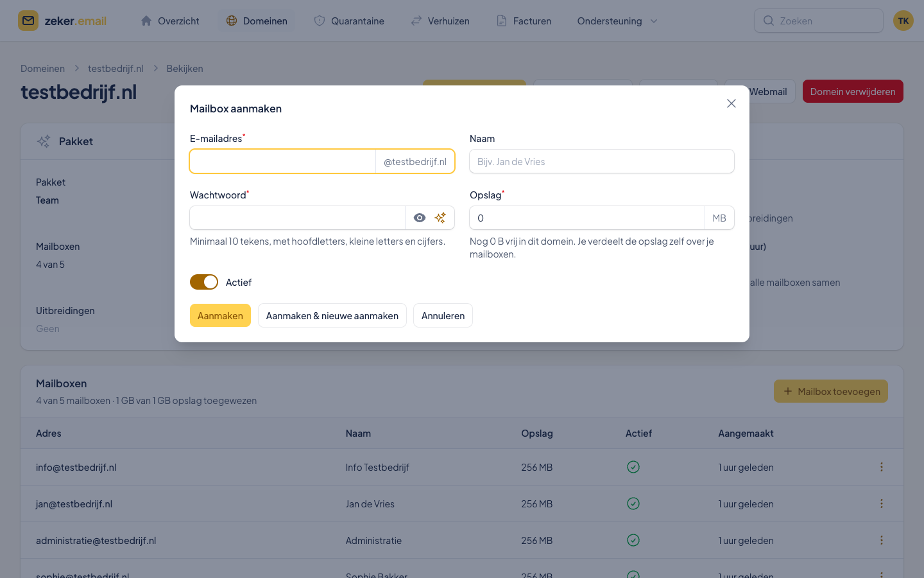Open actions menu for info@testbedrijf.nl row

(882, 467)
